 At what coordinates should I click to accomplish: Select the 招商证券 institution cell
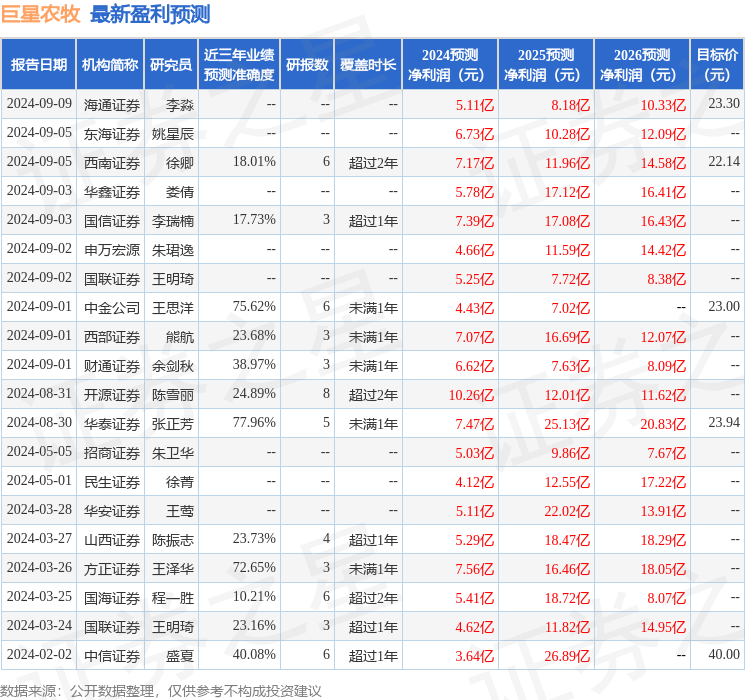(x=112, y=453)
